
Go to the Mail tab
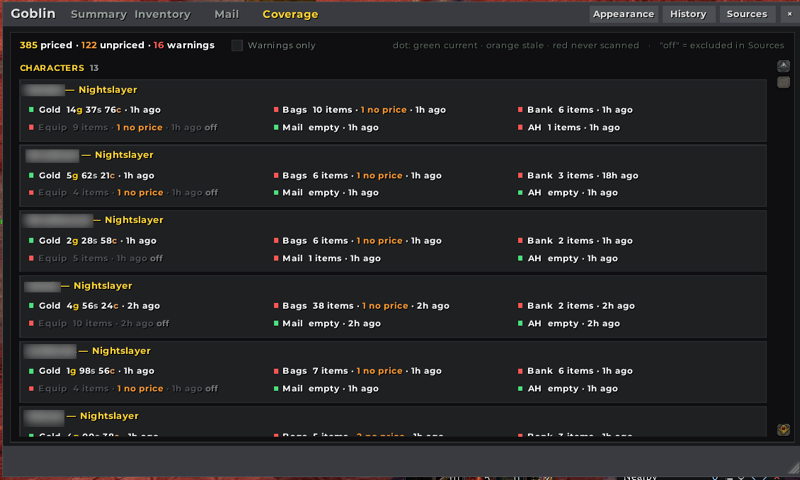(227, 14)
